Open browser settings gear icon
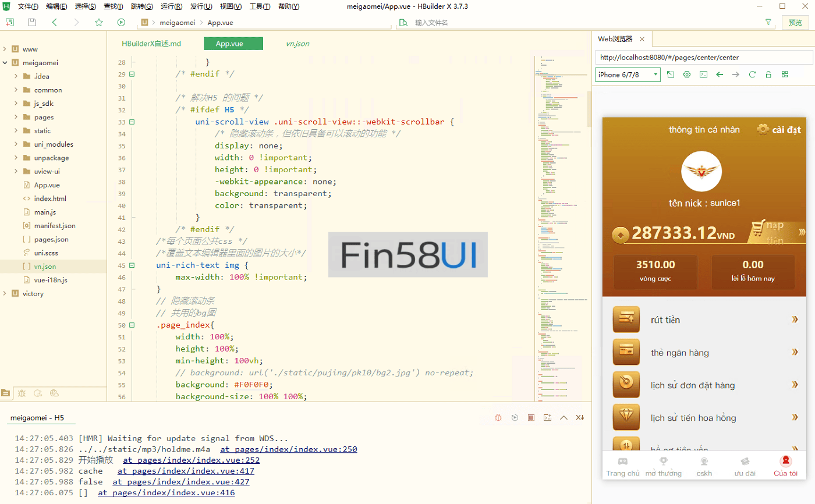The height and width of the screenshot is (504, 815). (687, 74)
